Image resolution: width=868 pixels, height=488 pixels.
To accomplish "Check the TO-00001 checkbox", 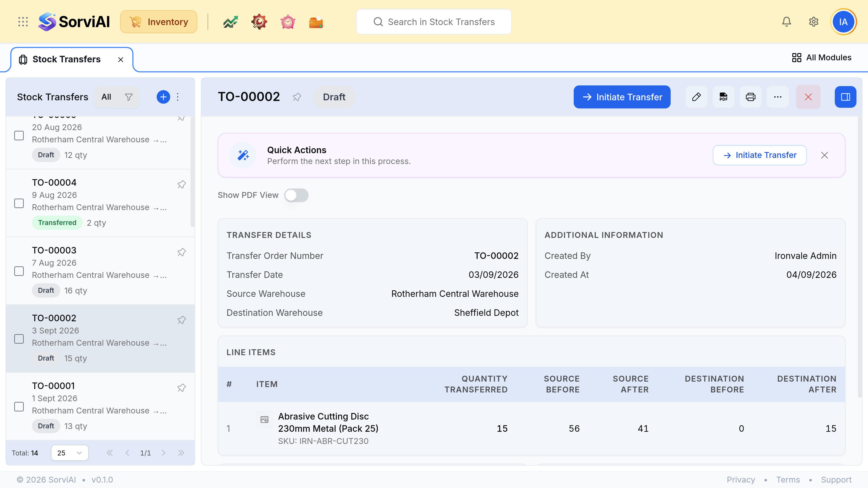I will click(x=19, y=406).
